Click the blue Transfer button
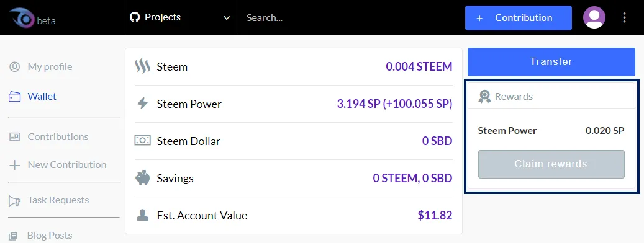This screenshot has height=243, width=644. coord(551,61)
